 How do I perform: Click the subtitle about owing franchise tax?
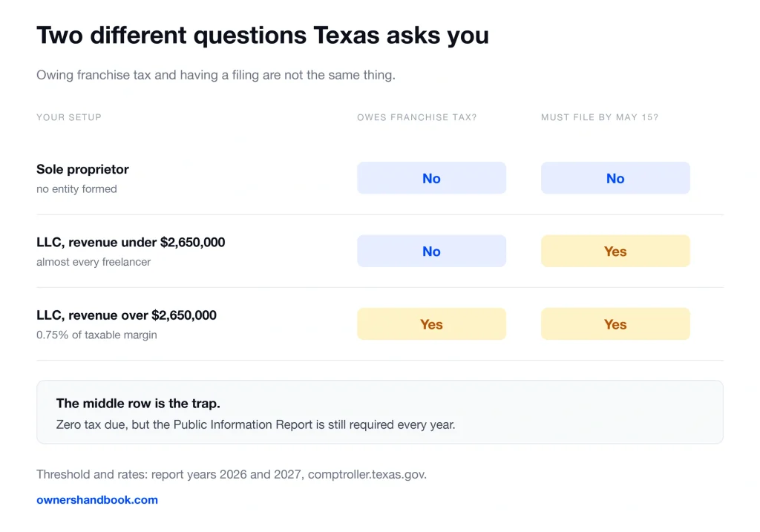[216, 75]
